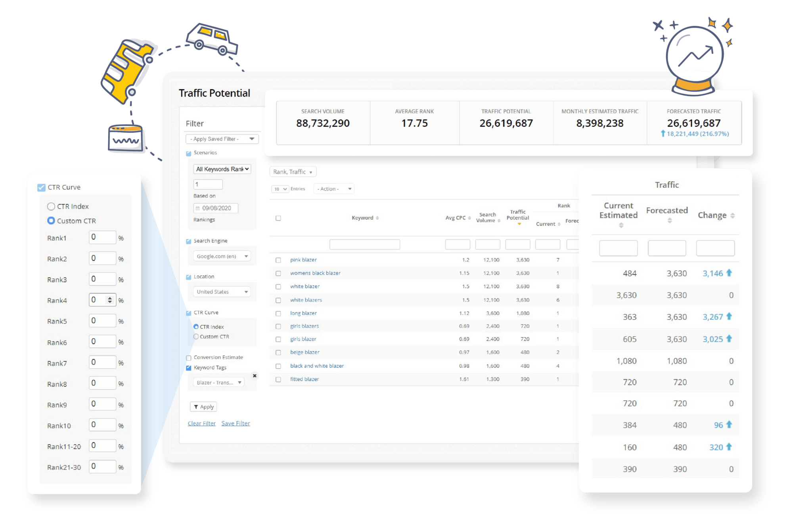
Task: Click the Traffic Potential sort arrow
Action: click(x=519, y=223)
